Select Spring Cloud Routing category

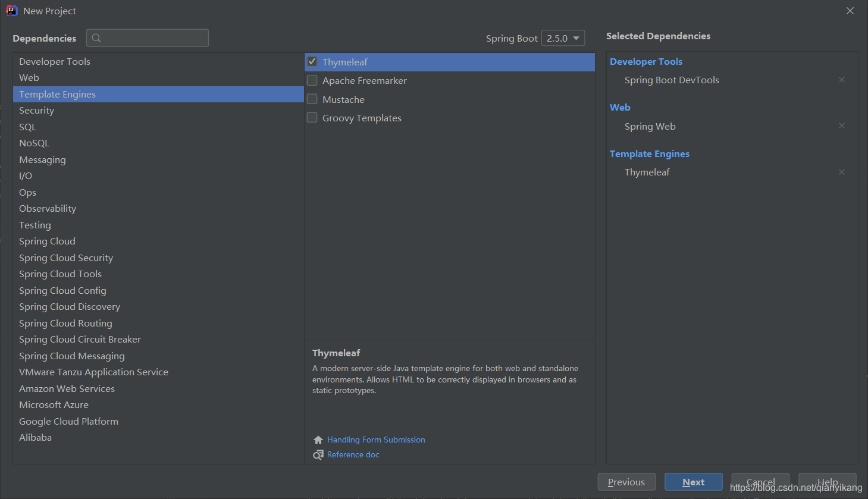pos(158,323)
